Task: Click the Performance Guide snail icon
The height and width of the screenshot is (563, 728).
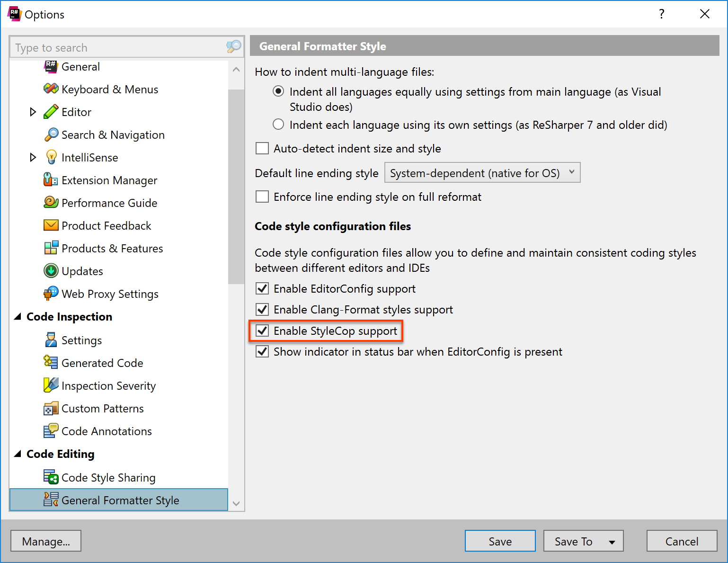Action: tap(51, 203)
